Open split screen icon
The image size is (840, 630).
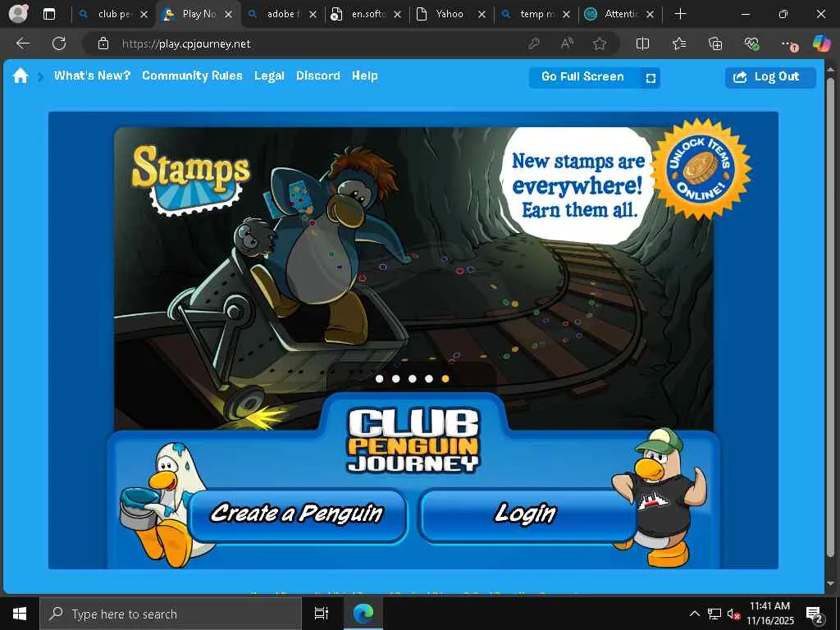[x=642, y=44]
